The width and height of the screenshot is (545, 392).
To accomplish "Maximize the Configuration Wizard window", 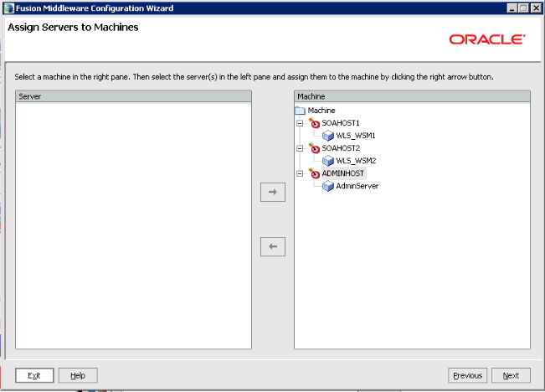I will pyautogui.click(x=523, y=8).
